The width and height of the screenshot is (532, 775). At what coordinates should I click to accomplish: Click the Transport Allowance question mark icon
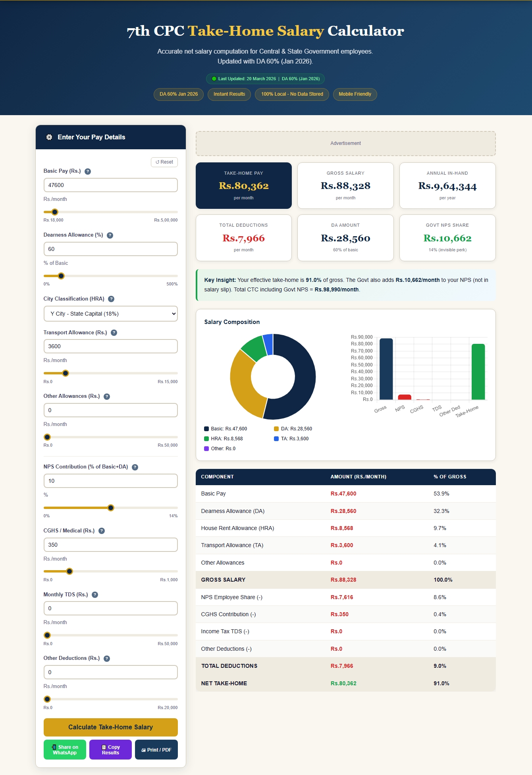pyautogui.click(x=114, y=333)
